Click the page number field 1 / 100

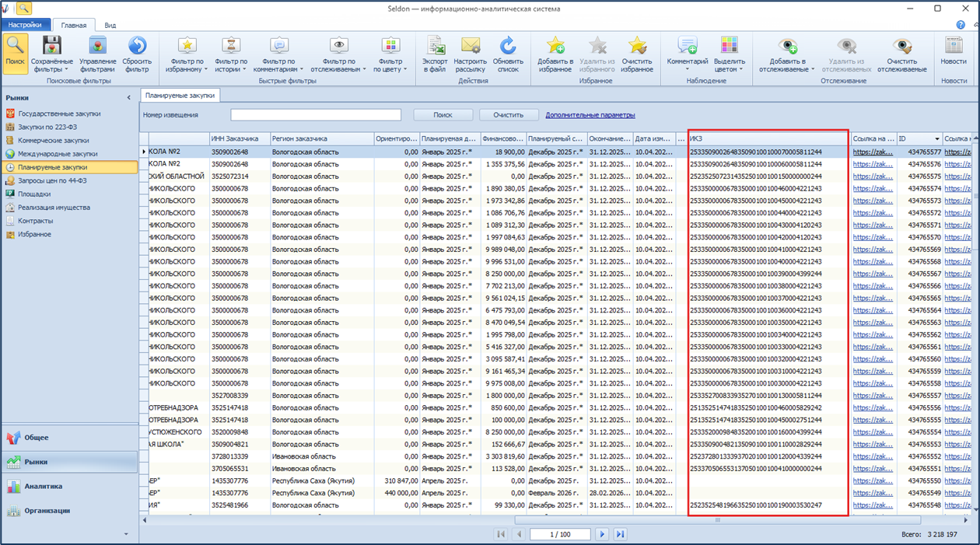point(560,534)
